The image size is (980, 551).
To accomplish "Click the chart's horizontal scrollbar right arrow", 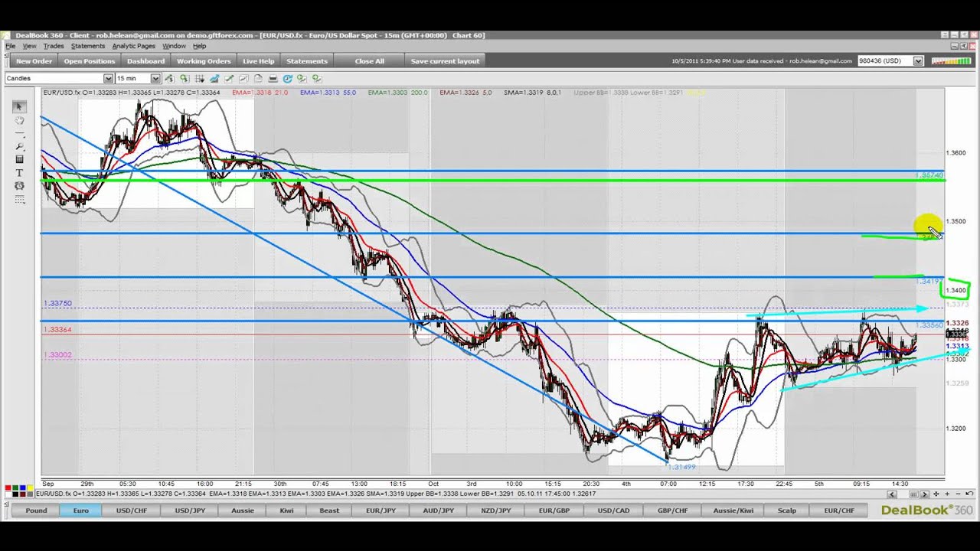I will [924, 494].
